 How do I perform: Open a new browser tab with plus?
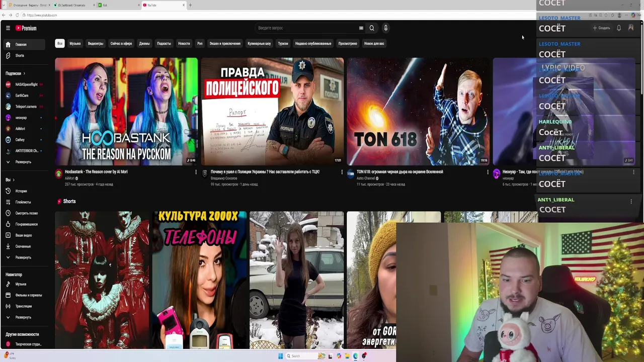(190, 5)
